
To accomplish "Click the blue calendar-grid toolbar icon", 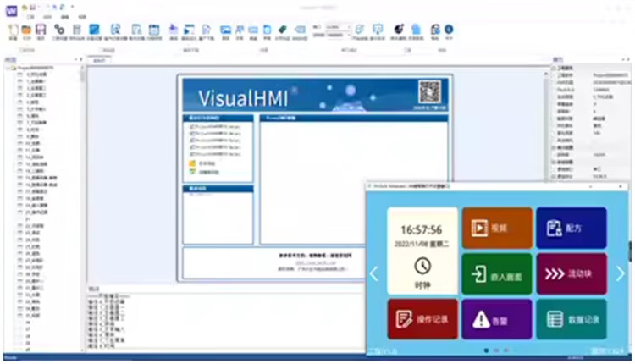I will (154, 30).
